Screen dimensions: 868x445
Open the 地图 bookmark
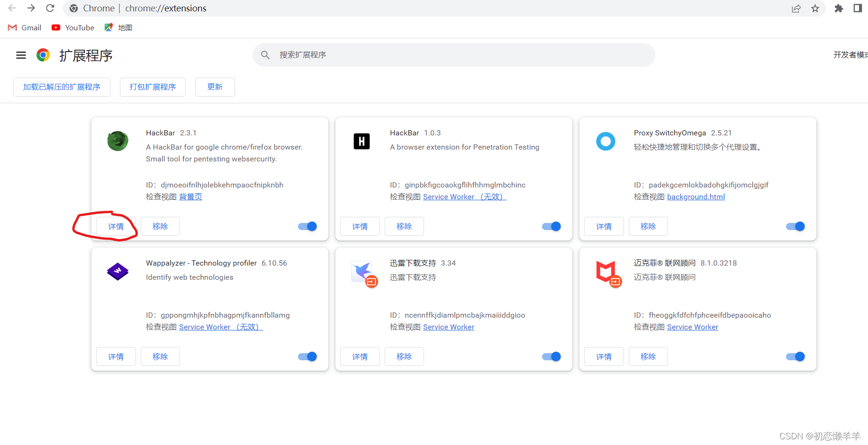[x=118, y=27]
